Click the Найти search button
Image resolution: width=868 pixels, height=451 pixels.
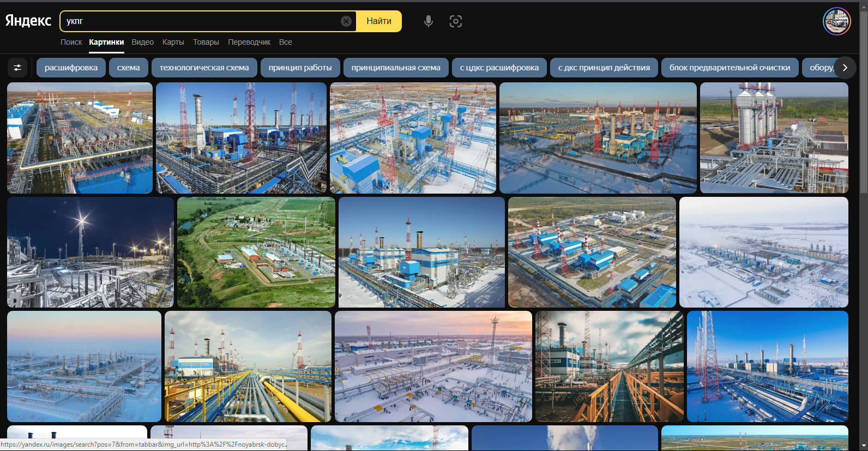coord(379,21)
